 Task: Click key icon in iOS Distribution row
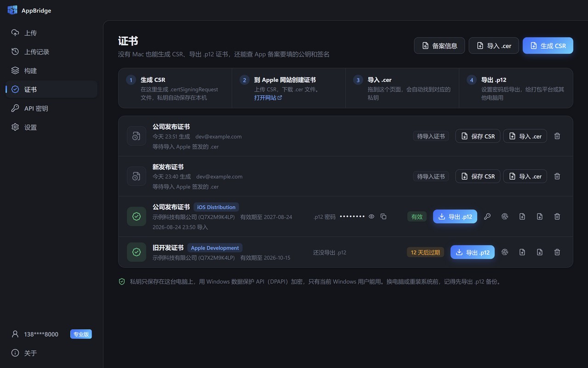tap(487, 217)
